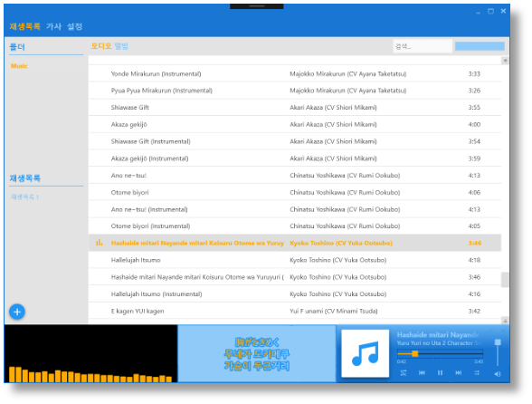532x404 pixels.
Task: Click the seek bar's orange handle
Action: coord(414,353)
